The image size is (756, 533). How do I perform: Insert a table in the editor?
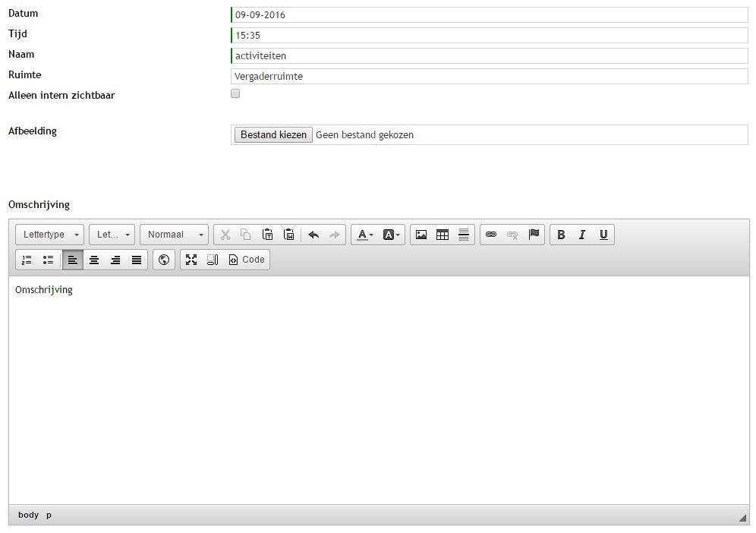click(x=443, y=235)
